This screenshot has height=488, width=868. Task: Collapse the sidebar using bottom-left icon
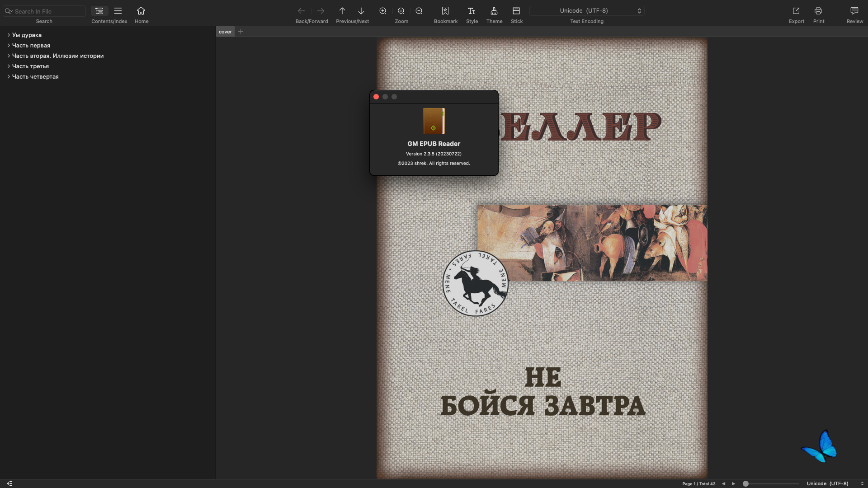[x=9, y=483]
